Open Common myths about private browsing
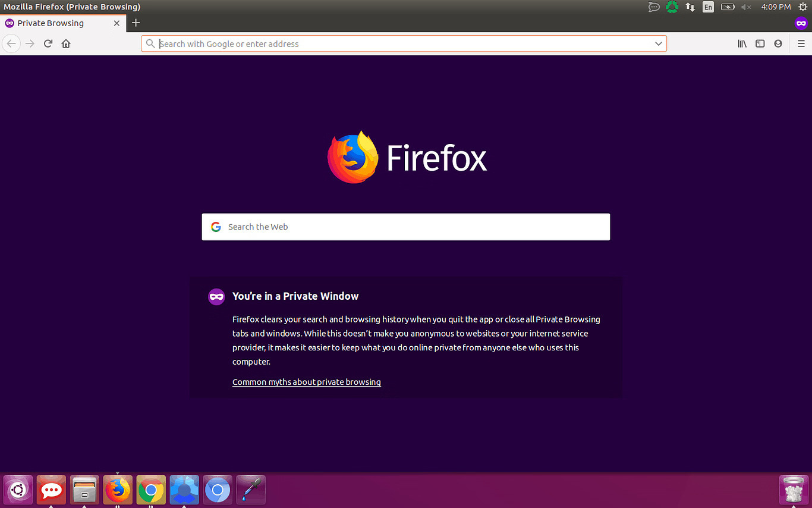 306,382
